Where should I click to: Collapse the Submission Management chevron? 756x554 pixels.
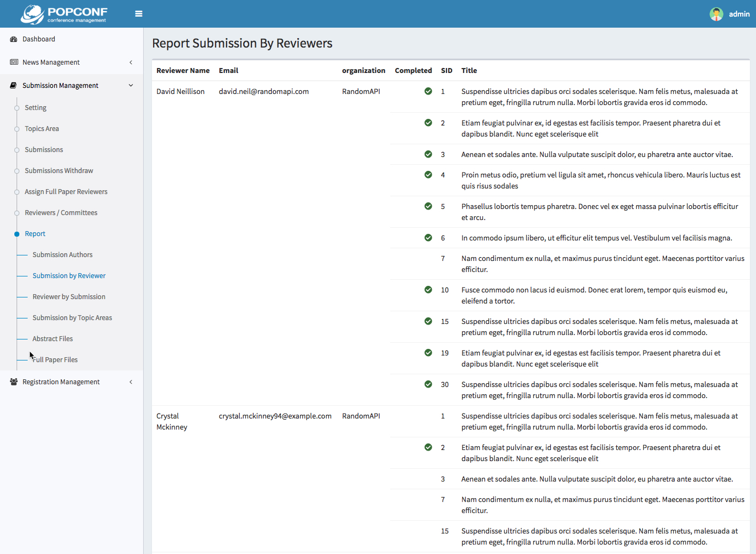point(131,86)
